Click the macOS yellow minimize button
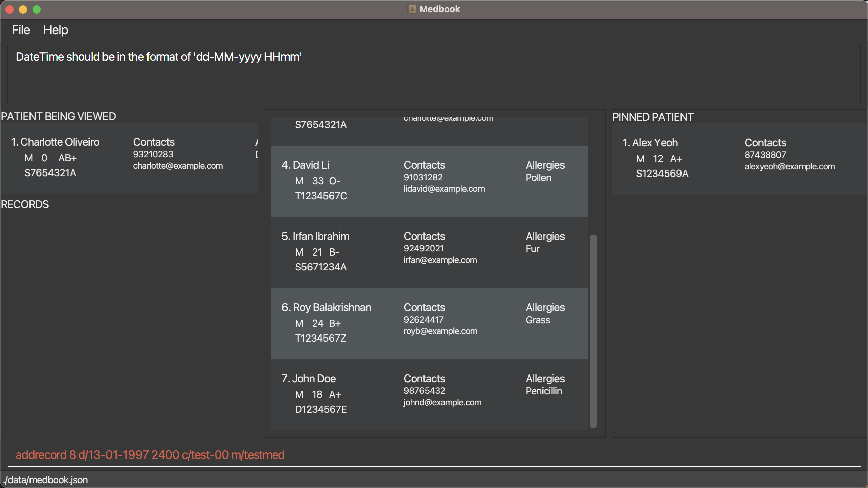Image resolution: width=868 pixels, height=488 pixels. [23, 9]
